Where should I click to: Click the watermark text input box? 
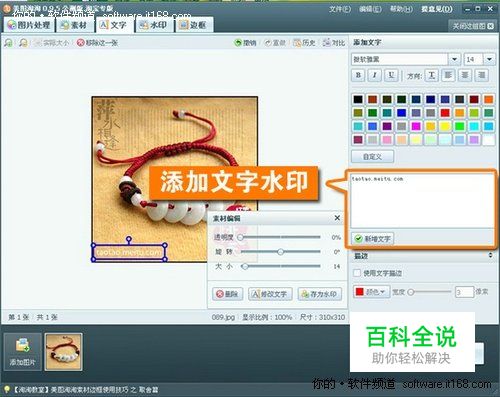tap(422, 200)
